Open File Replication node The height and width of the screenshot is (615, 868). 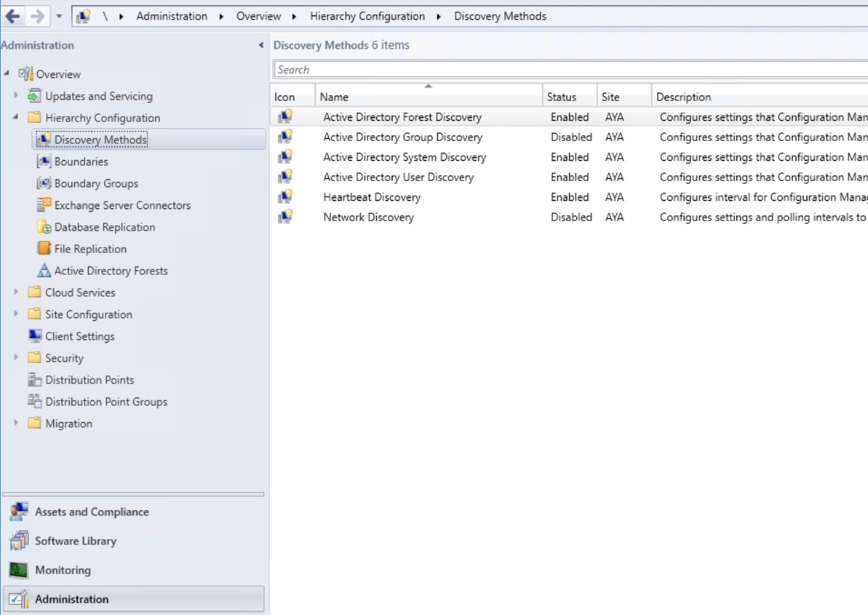pyautogui.click(x=90, y=249)
